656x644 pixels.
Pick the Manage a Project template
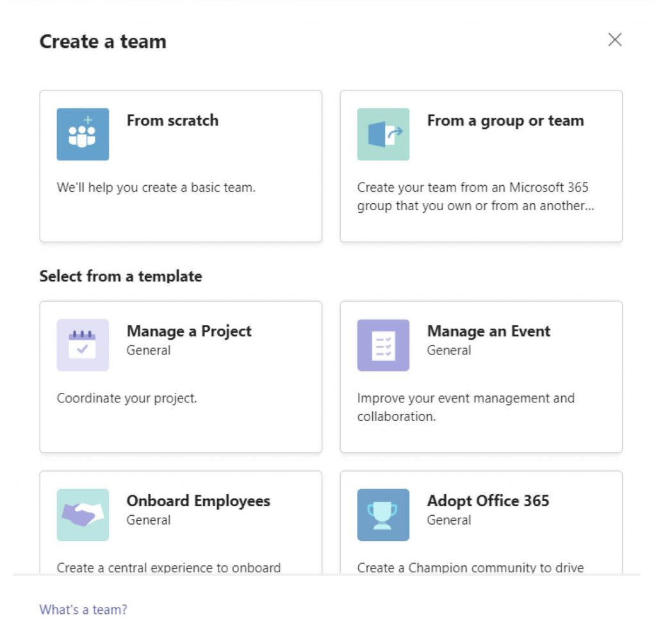[180, 376]
